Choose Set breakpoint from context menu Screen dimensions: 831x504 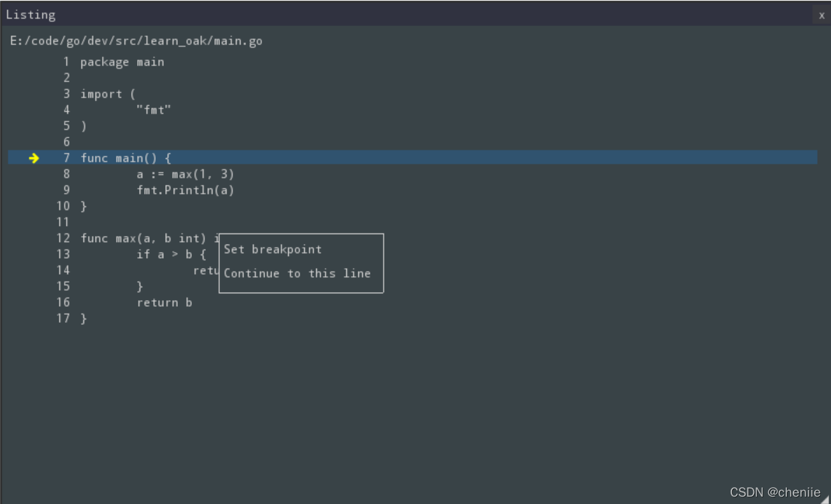(273, 249)
